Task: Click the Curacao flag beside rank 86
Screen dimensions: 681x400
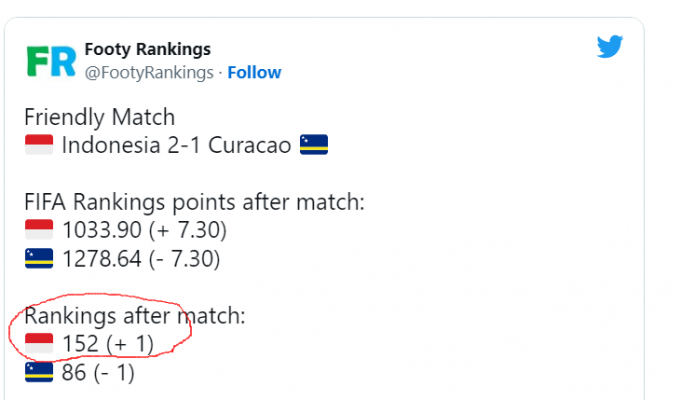Action: (39, 374)
